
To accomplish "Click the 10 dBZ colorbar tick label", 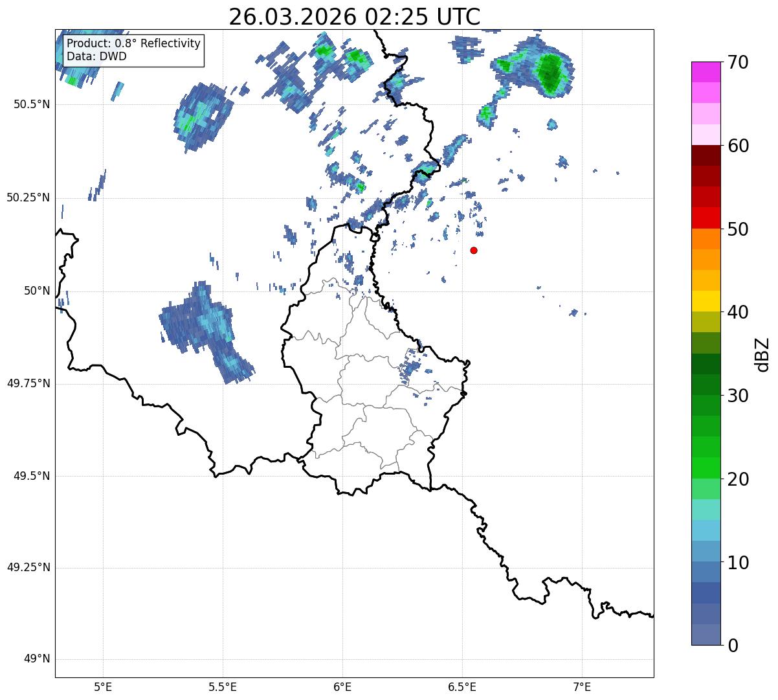I will pyautogui.click(x=738, y=562).
